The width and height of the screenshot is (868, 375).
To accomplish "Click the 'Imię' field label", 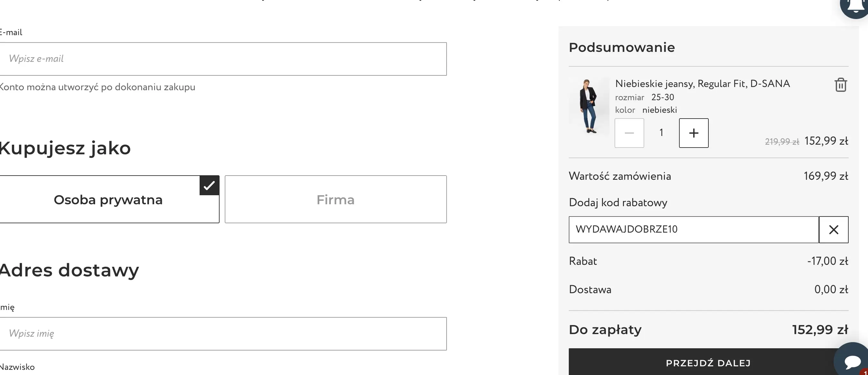I will (7, 307).
